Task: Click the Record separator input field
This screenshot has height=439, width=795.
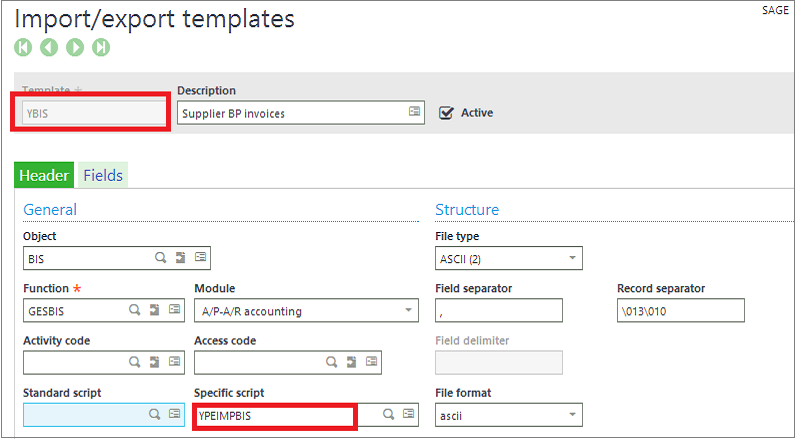Action: coord(680,311)
